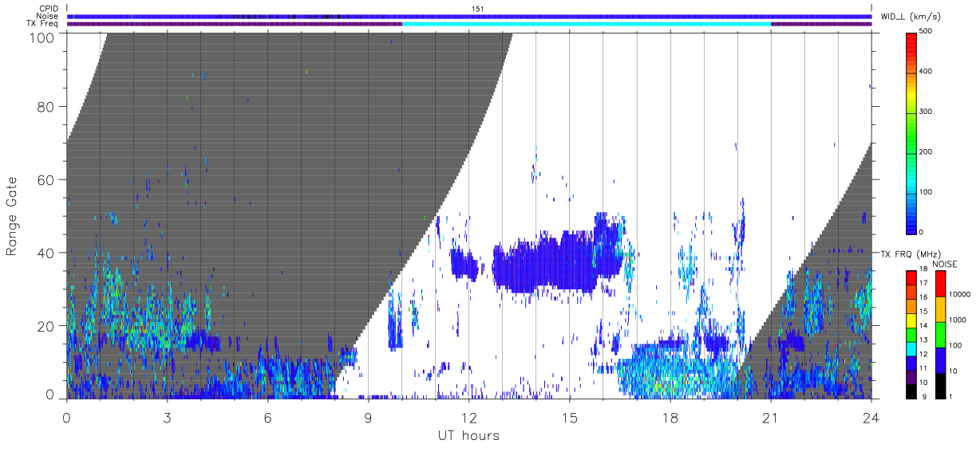Click the '24' label on UT hours axis
This screenshot has width=980, height=452.
click(871, 418)
